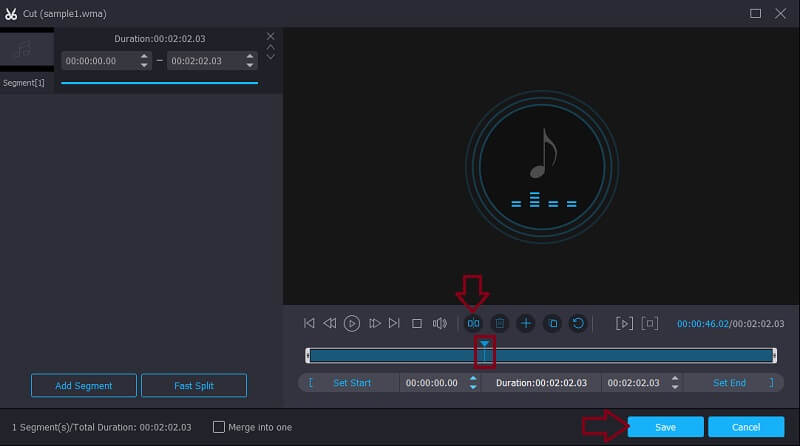
Task: Click the Fast Split button
Action: [194, 385]
